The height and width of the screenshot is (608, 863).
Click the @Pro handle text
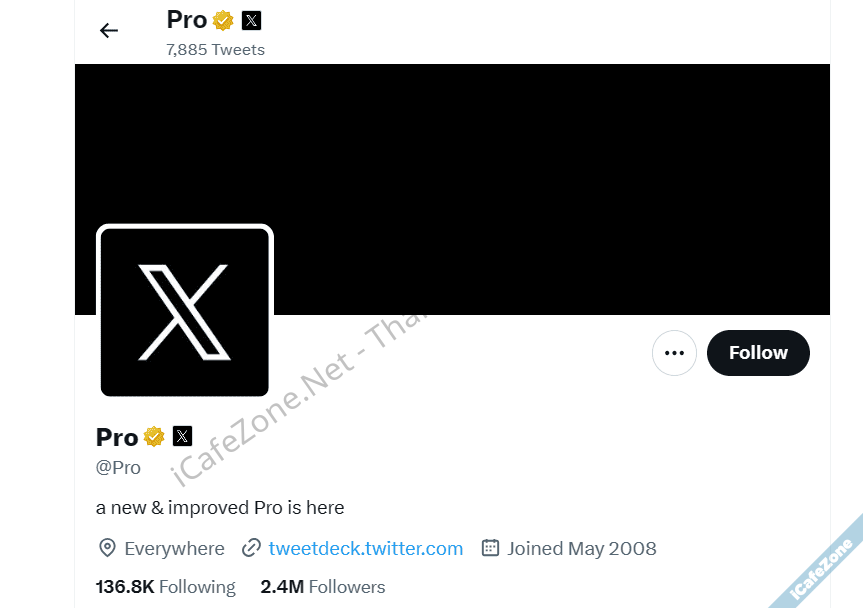coord(118,468)
